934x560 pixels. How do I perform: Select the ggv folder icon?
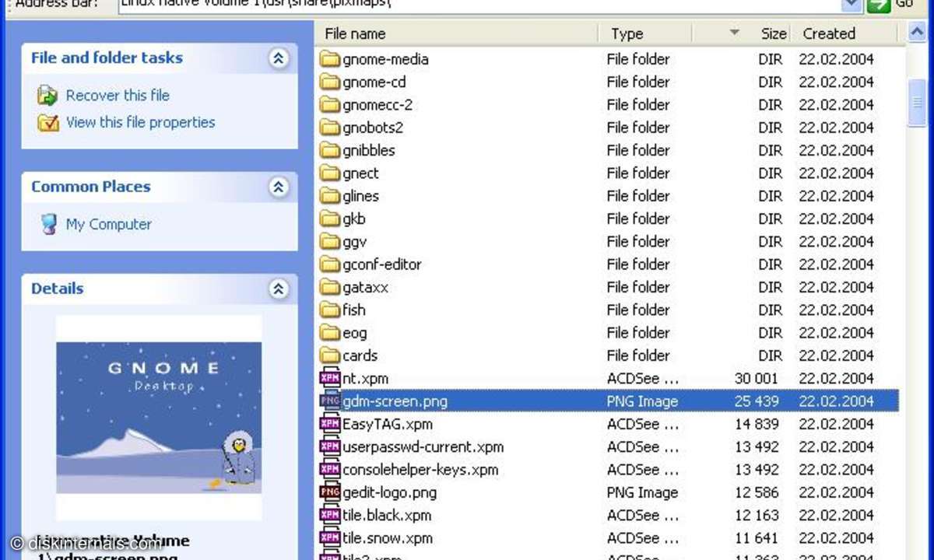coord(330,242)
